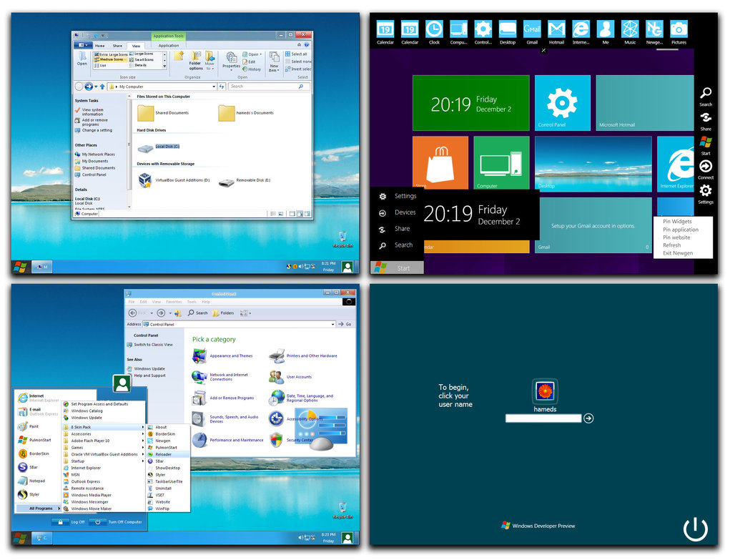Launch the Hotmail shortcut in Newgen top strip
Image resolution: width=730 pixels, height=560 pixels.
(x=556, y=33)
